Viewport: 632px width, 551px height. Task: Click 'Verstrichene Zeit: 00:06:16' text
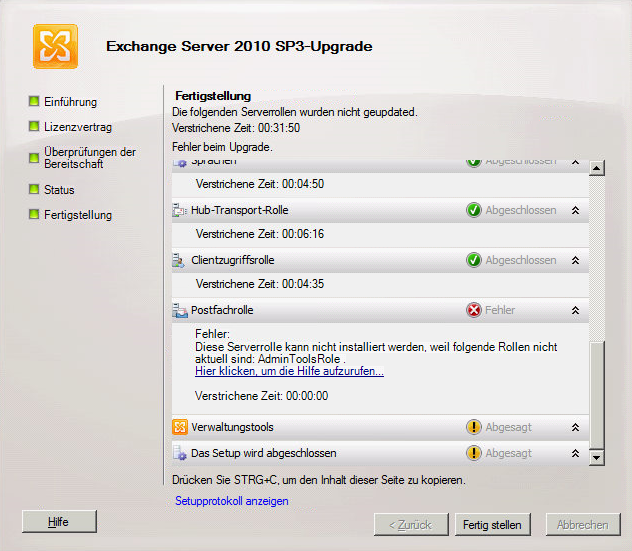[x=260, y=234]
